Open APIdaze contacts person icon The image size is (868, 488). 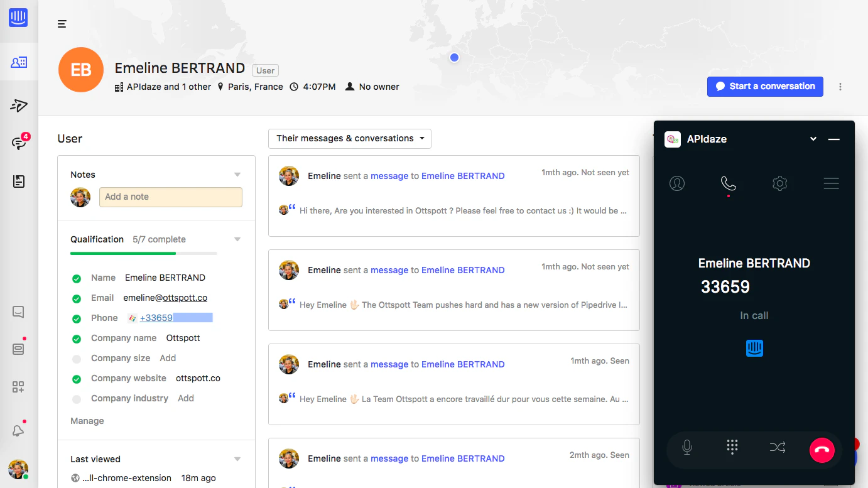point(677,183)
